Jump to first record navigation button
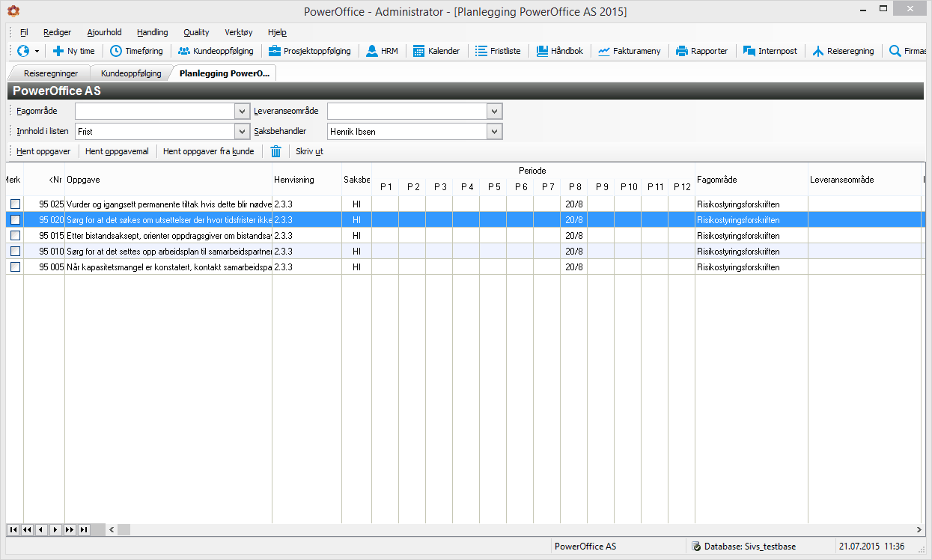Image resolution: width=932 pixels, height=560 pixels. click(x=13, y=530)
